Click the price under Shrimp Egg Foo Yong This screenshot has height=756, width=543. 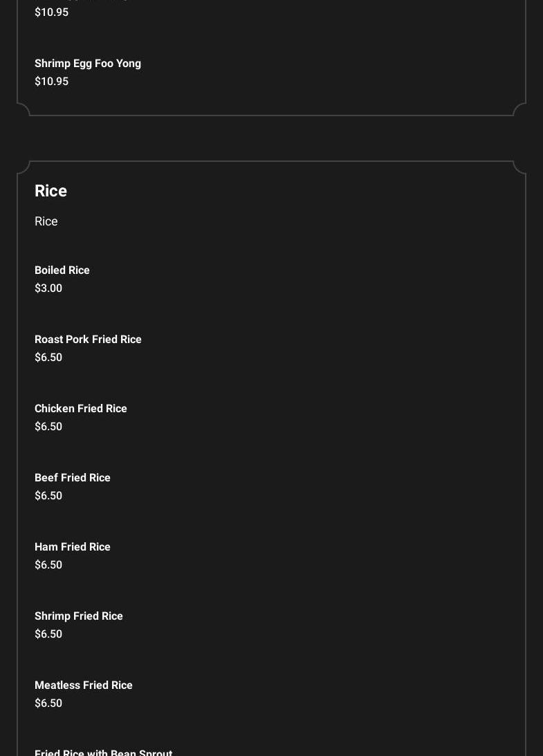pyautogui.click(x=51, y=82)
